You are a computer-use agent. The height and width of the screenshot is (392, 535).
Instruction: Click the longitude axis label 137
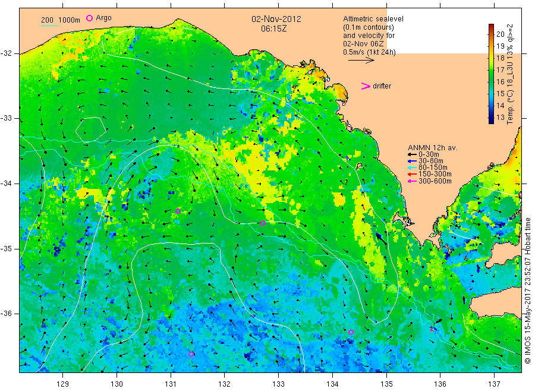click(x=494, y=384)
